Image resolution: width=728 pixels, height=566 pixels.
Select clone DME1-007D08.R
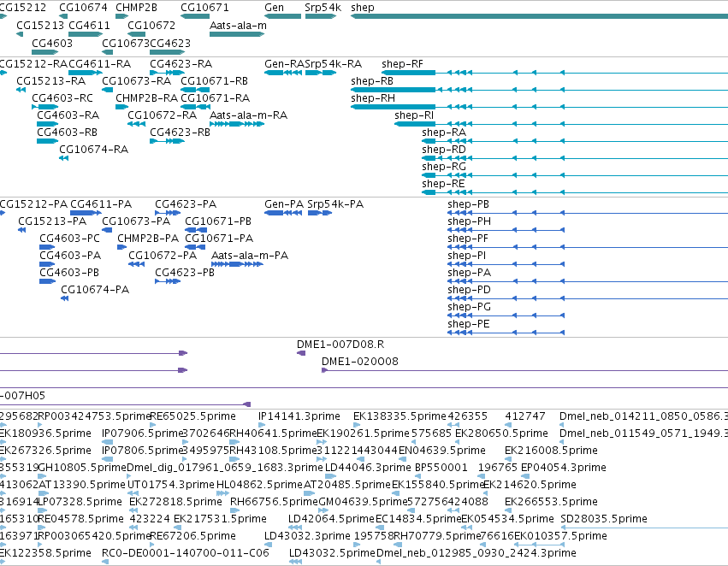[x=340, y=345]
